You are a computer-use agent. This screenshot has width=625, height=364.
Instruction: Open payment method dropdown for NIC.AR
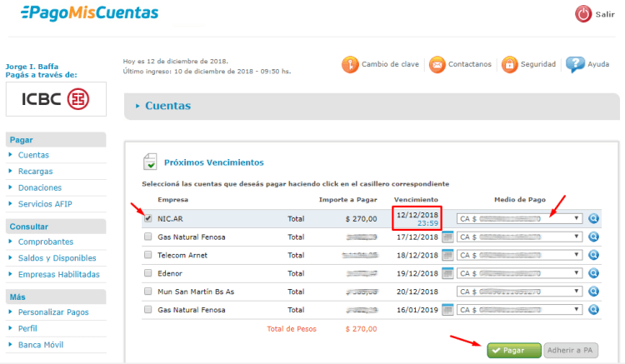(519, 218)
